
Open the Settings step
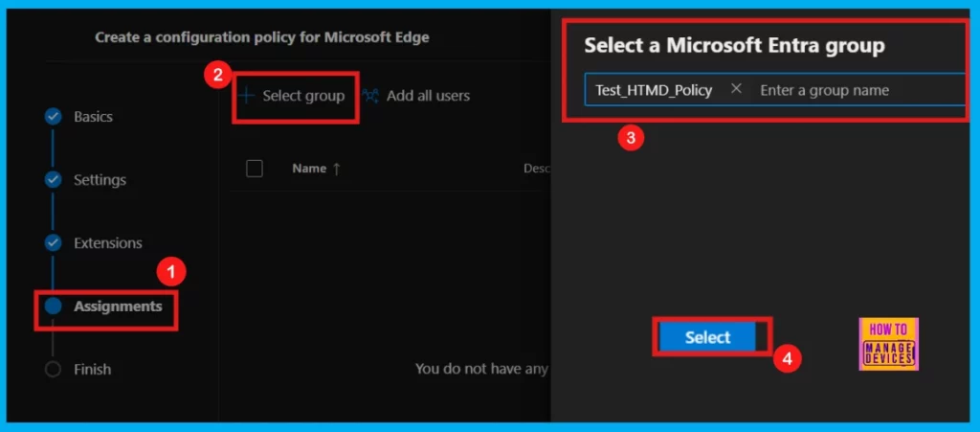100,179
